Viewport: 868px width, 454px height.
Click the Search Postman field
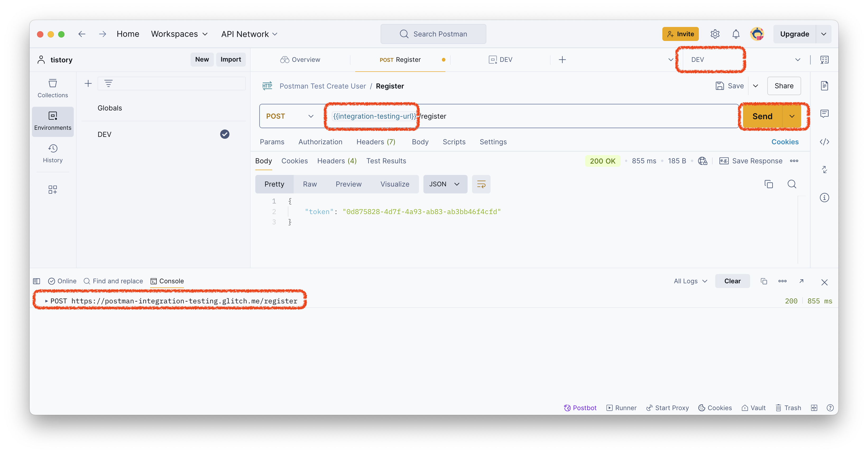coord(433,34)
